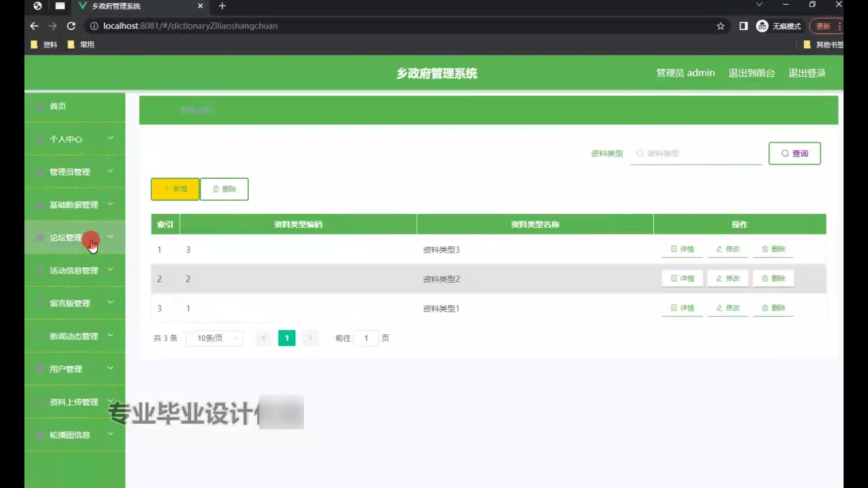Open the 资料 bookmark folder

(44, 44)
